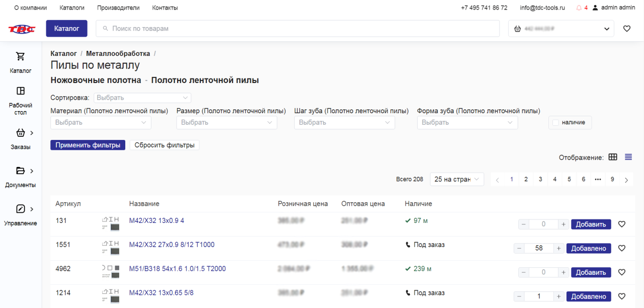Expand the cart summary dropdown
The height and width of the screenshot is (308, 644).
click(x=606, y=29)
